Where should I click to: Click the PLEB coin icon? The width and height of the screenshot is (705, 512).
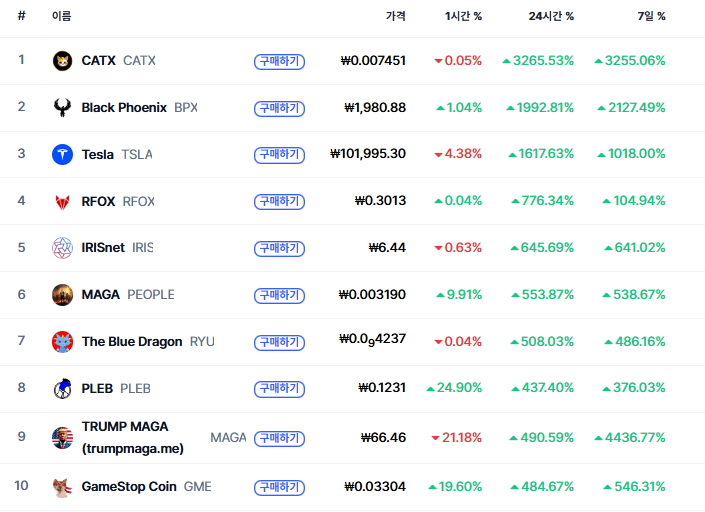(62, 388)
